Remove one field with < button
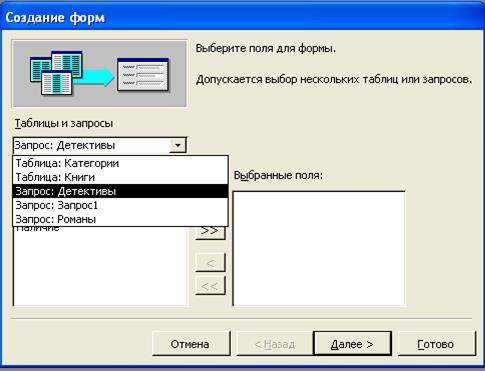 point(210,263)
